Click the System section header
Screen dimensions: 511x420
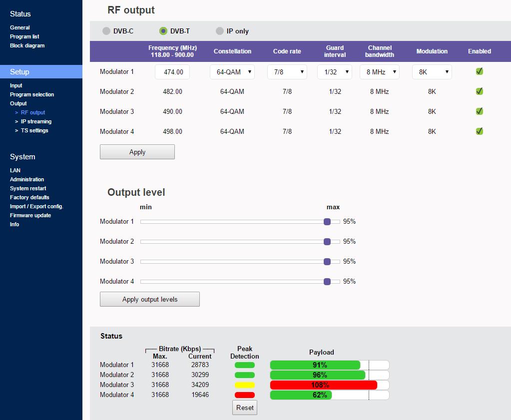click(x=22, y=157)
